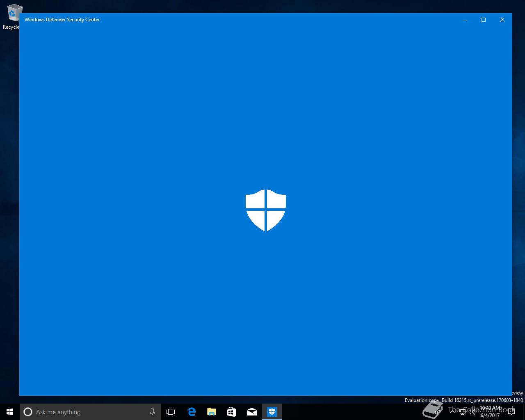Open the Mail app from taskbar

[x=252, y=412]
